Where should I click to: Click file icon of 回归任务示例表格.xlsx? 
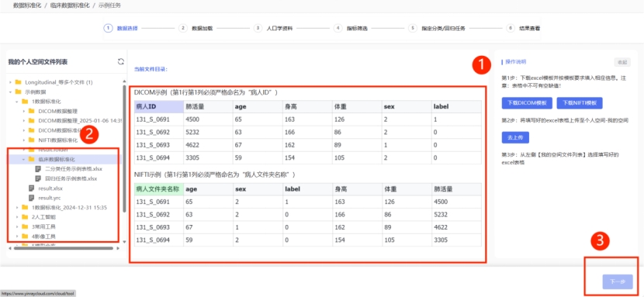[38, 178]
